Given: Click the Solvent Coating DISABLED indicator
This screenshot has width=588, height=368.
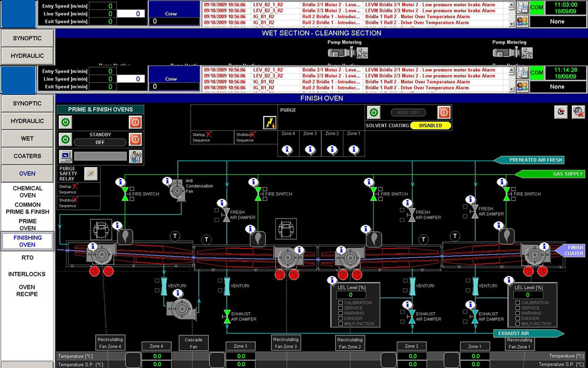Looking at the screenshot, I should pos(430,125).
